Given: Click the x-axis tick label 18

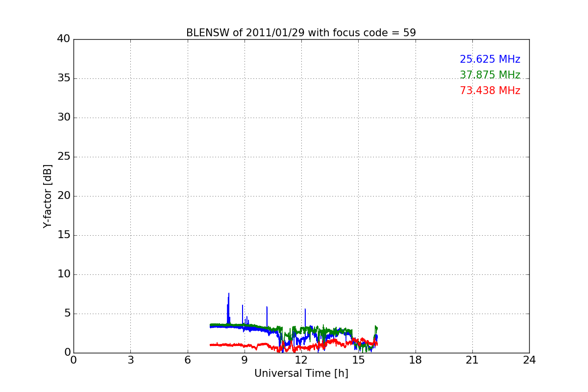Looking at the screenshot, I should [416, 360].
